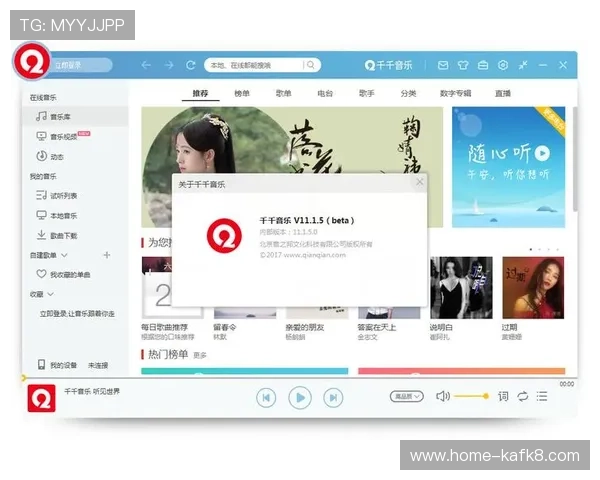Click the playback progress bar start marker
600x480 pixels.
[x=24, y=378]
